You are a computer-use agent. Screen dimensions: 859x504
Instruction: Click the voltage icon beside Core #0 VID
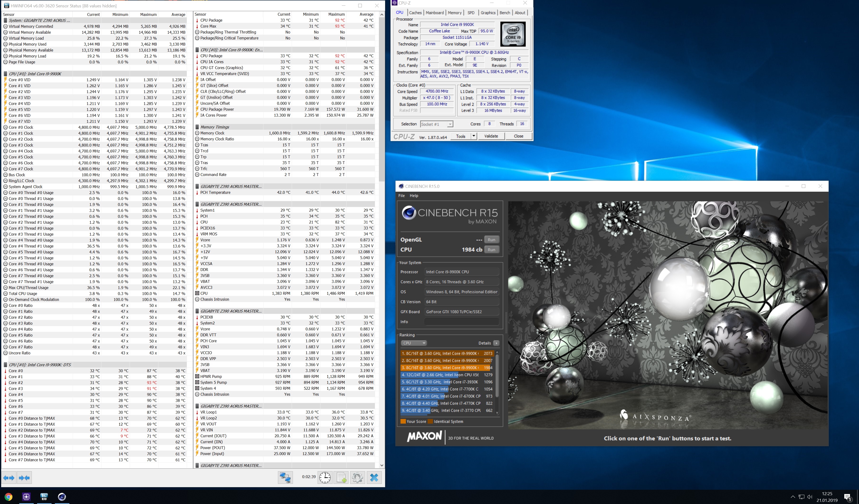tap(5, 80)
